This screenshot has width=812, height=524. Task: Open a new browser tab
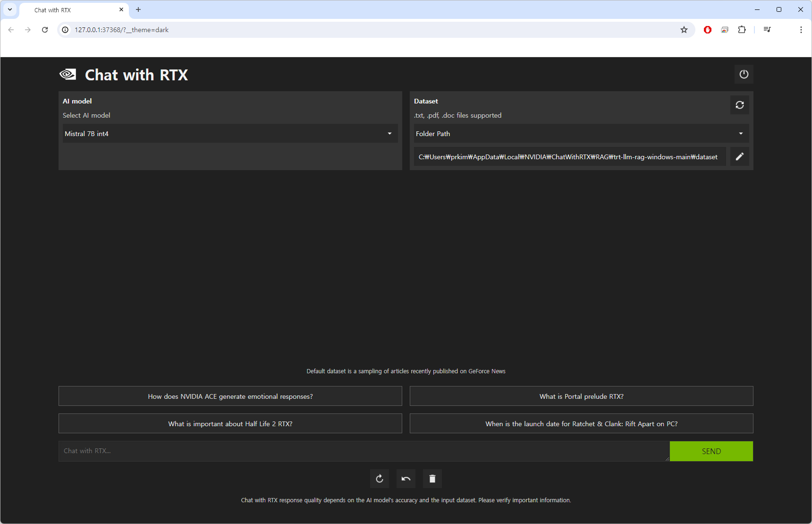[138, 9]
